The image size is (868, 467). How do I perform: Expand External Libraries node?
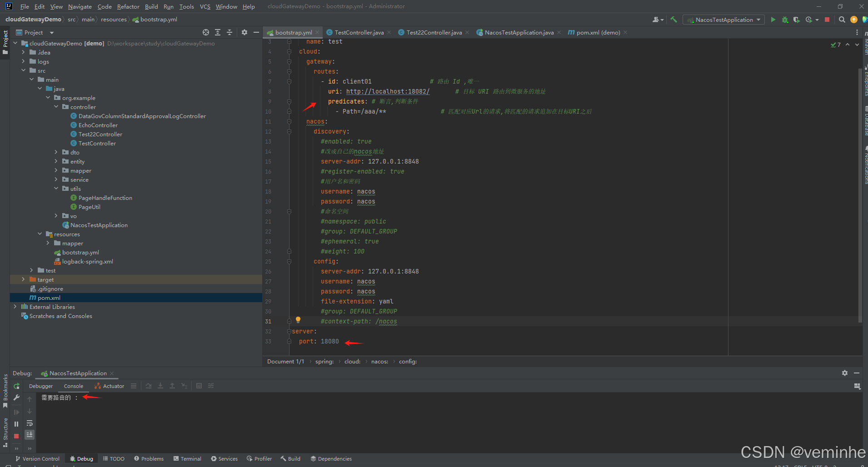15,307
